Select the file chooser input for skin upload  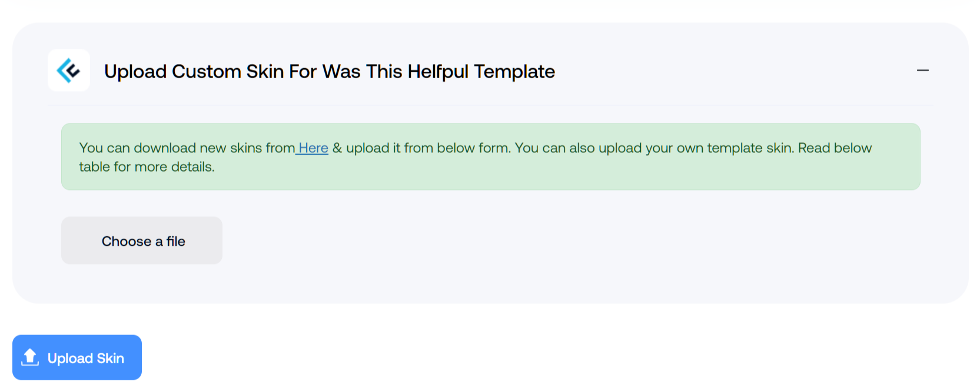point(142,240)
